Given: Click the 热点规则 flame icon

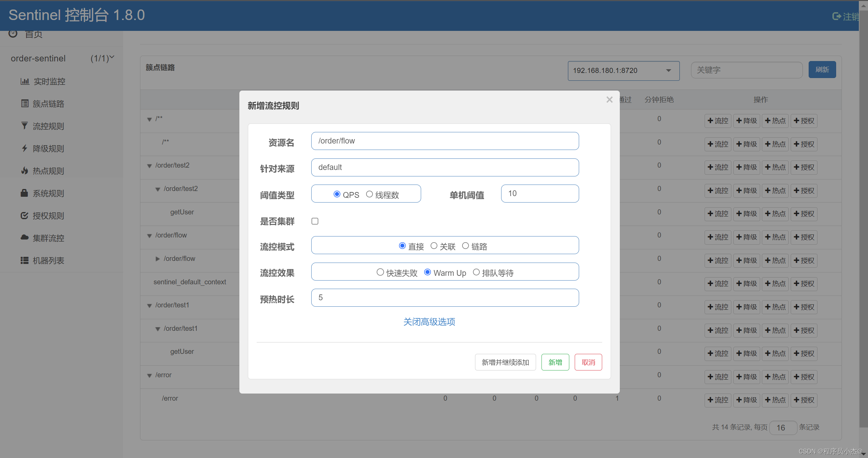Looking at the screenshot, I should point(24,171).
